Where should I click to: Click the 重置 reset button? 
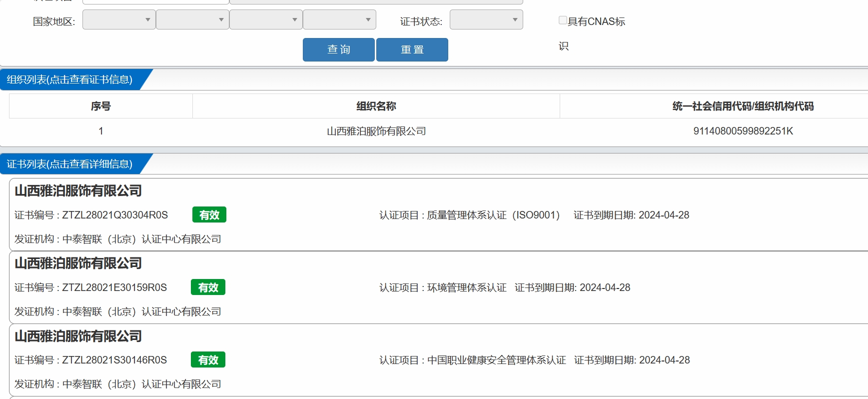(412, 49)
